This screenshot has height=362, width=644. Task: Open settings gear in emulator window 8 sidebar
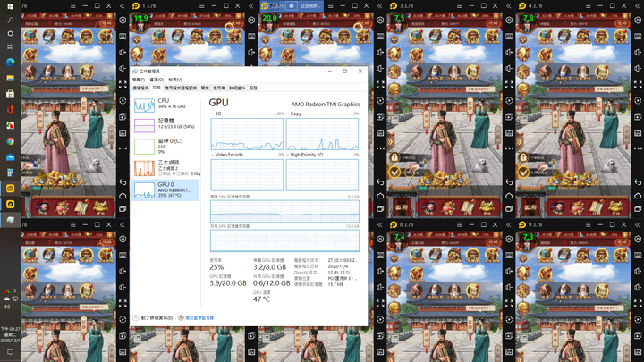(x=509, y=239)
